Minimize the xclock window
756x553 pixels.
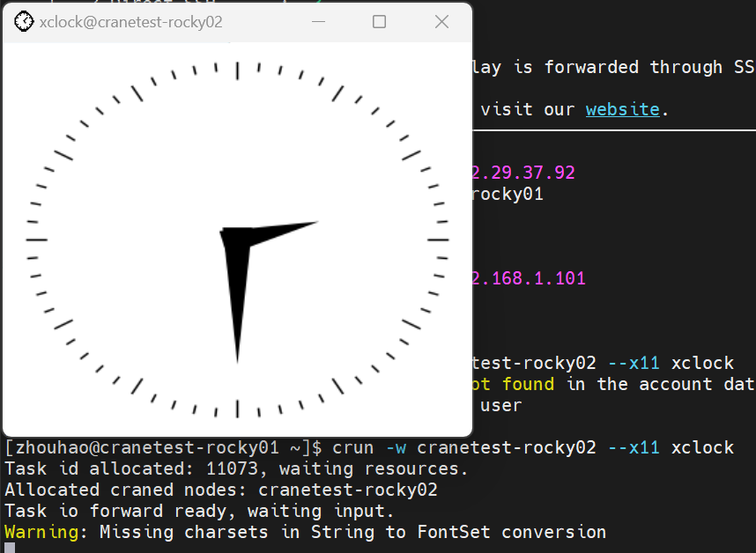click(x=316, y=22)
